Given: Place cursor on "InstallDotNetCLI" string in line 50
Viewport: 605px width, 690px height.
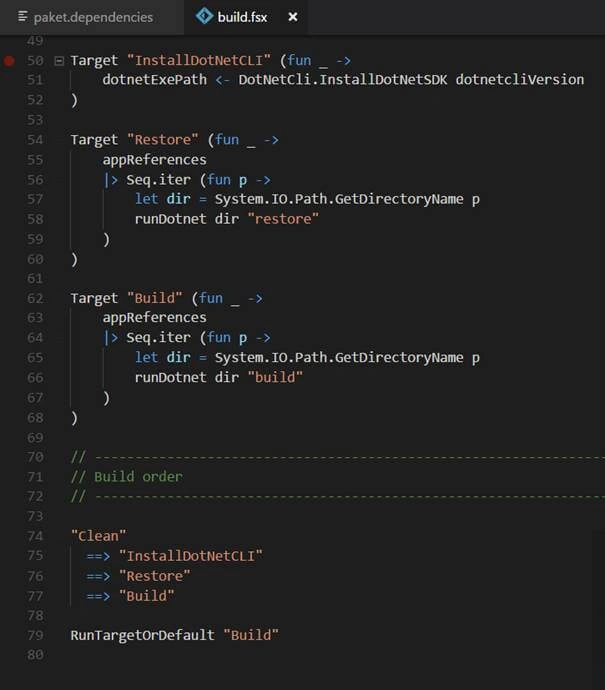Looking at the screenshot, I should coord(199,60).
